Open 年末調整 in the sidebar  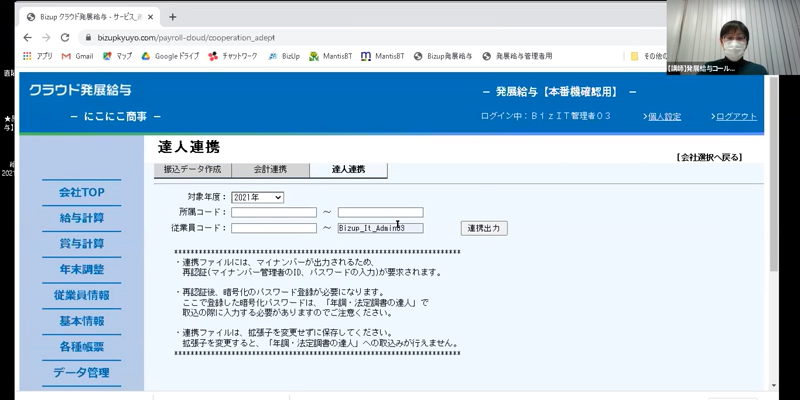click(82, 270)
